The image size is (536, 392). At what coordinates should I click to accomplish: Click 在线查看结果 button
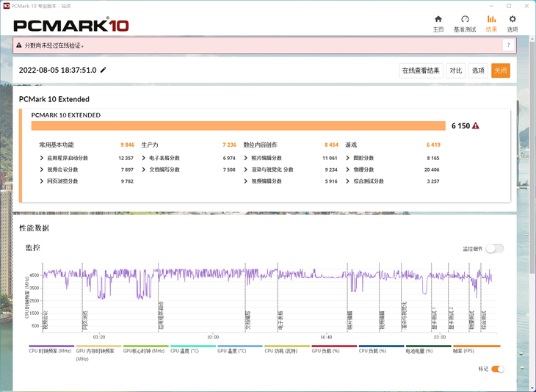click(x=421, y=70)
